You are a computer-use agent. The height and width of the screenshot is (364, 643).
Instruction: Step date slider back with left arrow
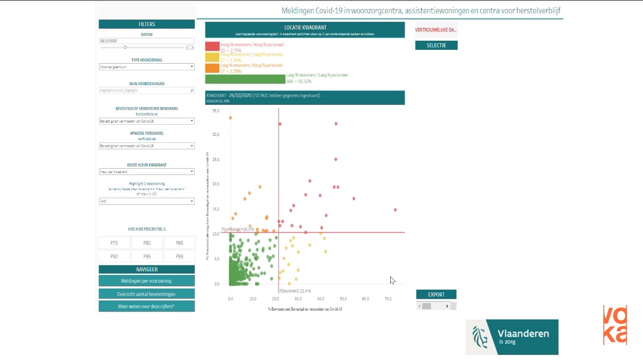click(188, 48)
